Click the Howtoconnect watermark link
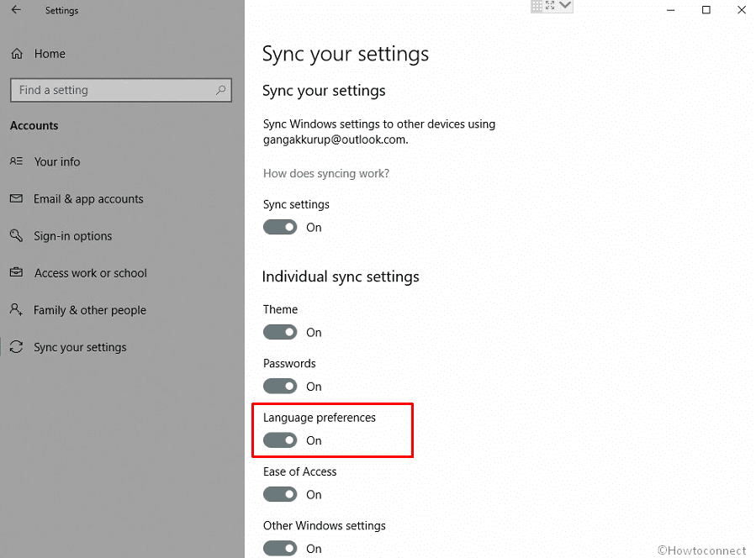This screenshot has height=558, width=756. coord(702,550)
